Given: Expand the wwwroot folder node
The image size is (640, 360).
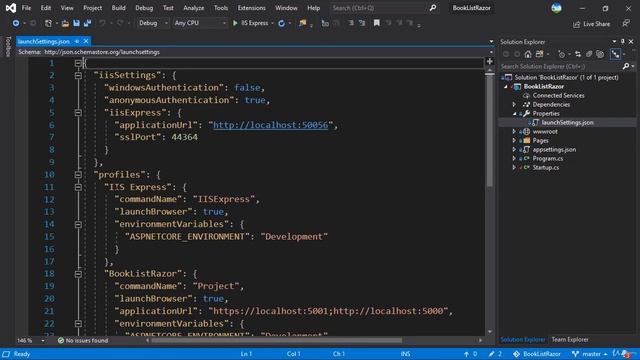Looking at the screenshot, I should (x=514, y=131).
